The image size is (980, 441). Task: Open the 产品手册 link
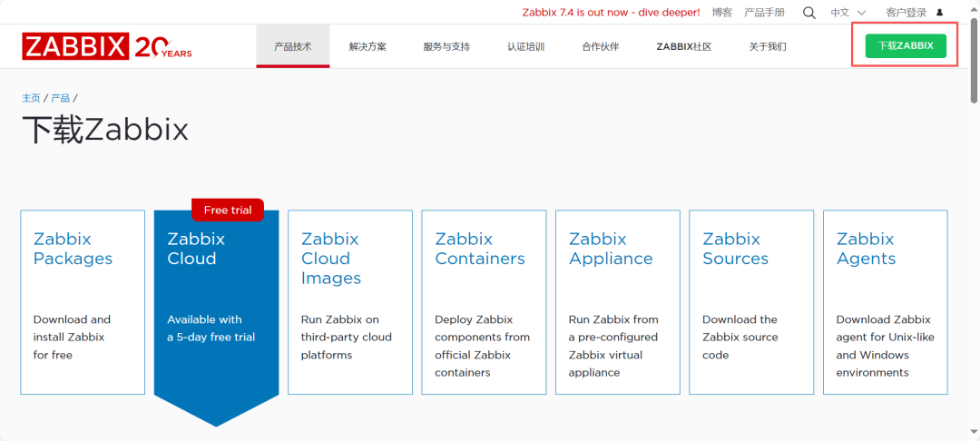click(764, 13)
